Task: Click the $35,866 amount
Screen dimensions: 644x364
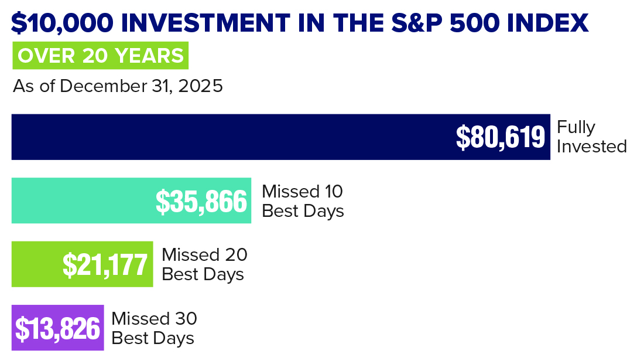Action: coord(201,201)
